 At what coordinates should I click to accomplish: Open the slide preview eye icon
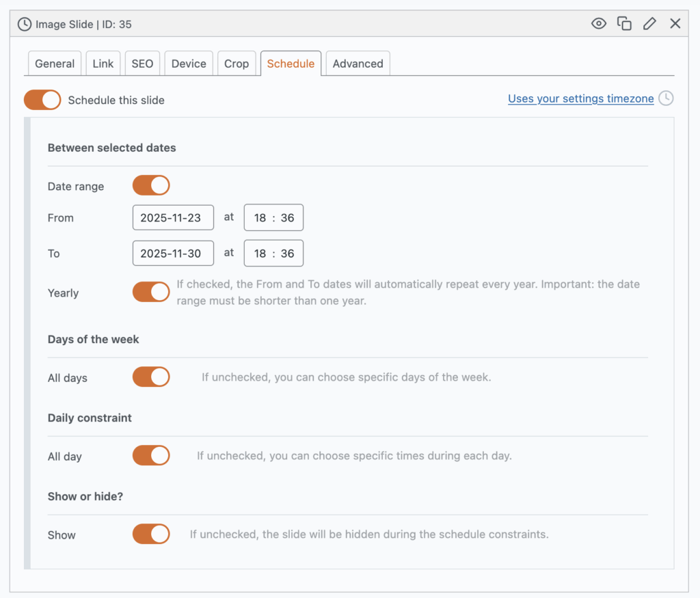click(598, 23)
